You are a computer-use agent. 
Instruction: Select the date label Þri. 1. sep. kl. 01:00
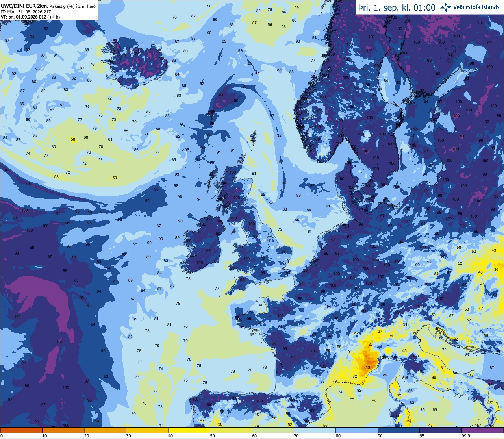click(x=397, y=7)
